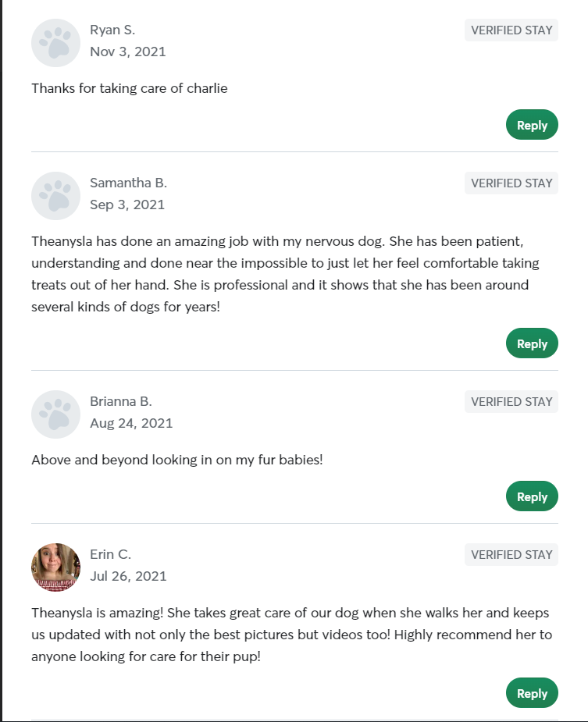The width and height of the screenshot is (588, 722).
Task: Click Samantha B.'s paw avatar icon
Action: tap(55, 196)
